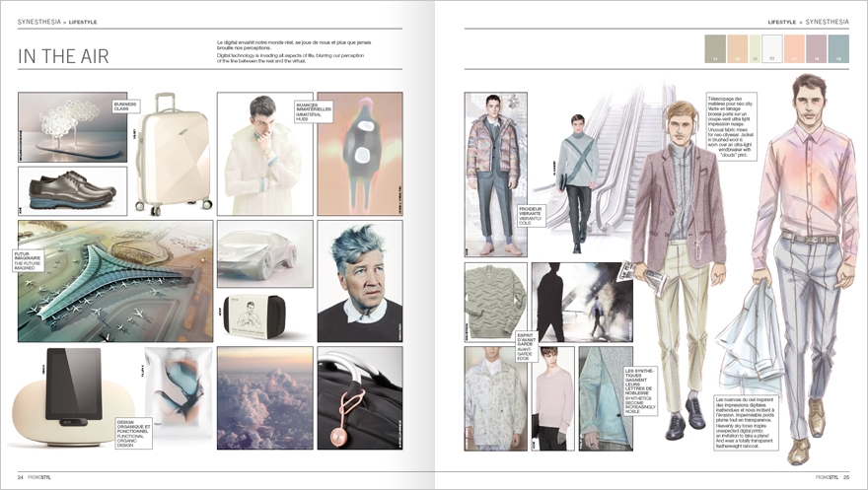Select the salmon pink swatch

(x=794, y=48)
